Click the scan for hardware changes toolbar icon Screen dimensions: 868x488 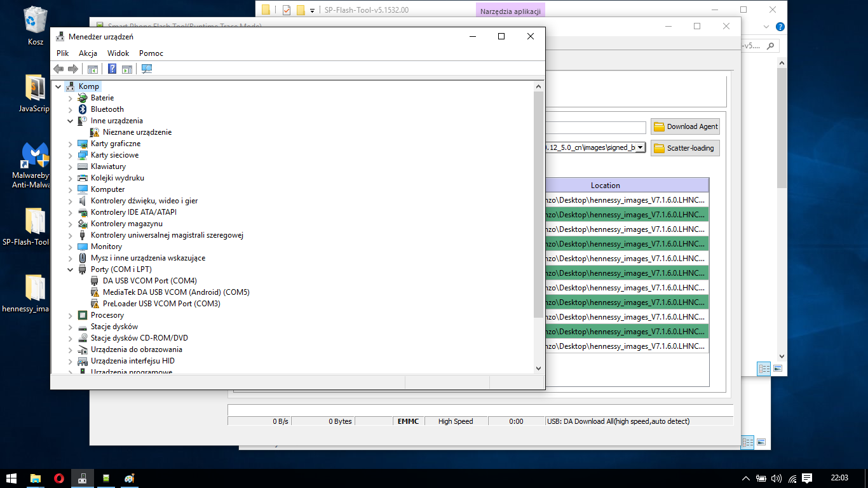[147, 69]
